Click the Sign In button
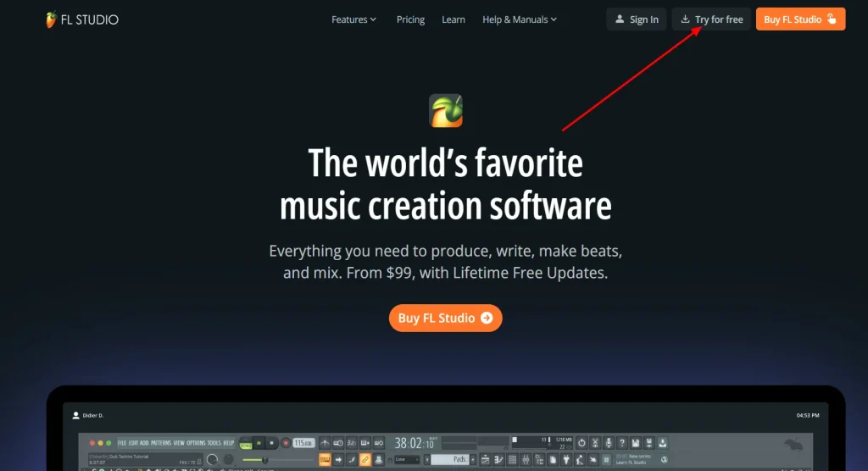Screen dimensions: 868x471 point(636,19)
